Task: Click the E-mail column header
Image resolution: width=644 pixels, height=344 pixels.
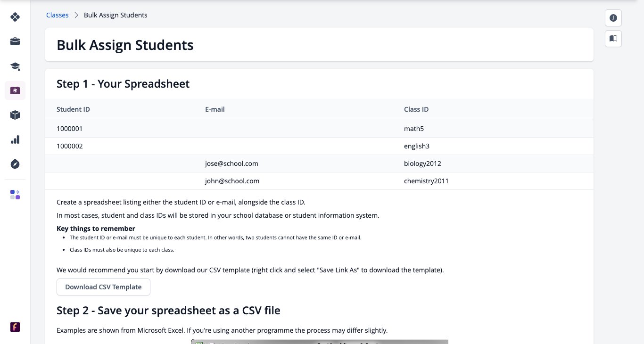Action: (215, 109)
